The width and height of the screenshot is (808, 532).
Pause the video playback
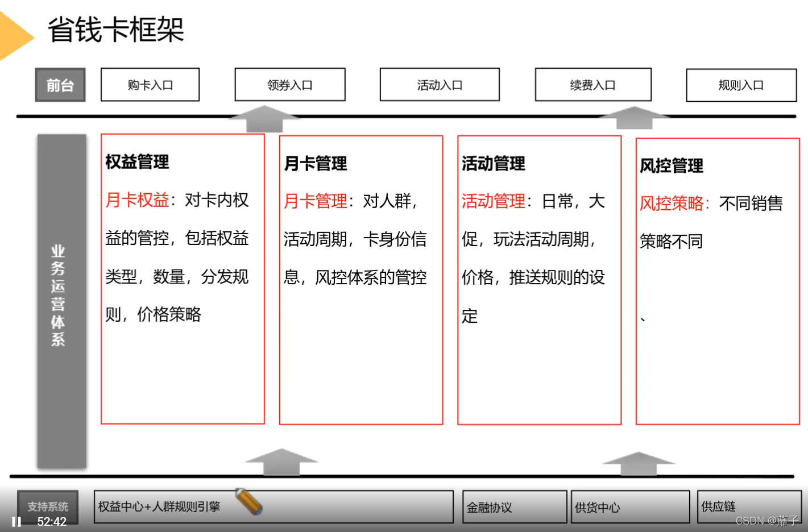tap(16, 521)
